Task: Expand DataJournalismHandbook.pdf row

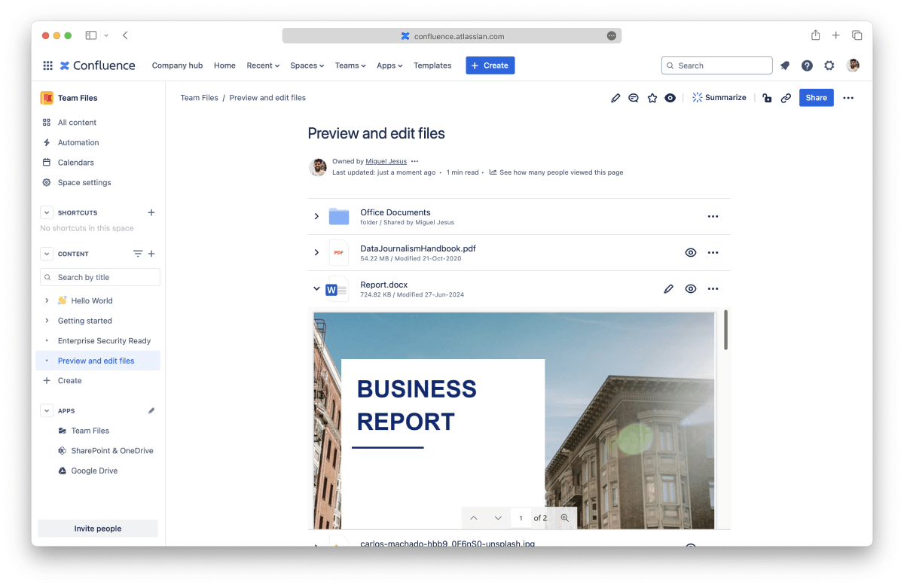Action: (x=316, y=253)
